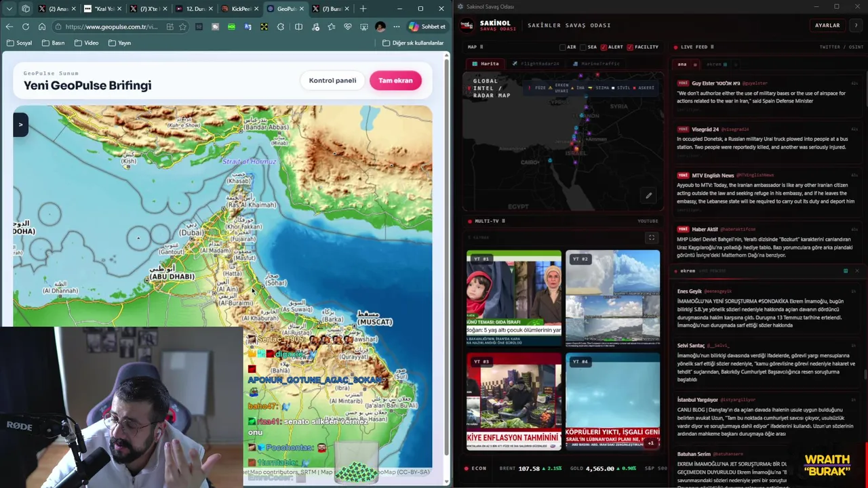This screenshot has height=488, width=868.
Task: Click the Kontrol paneli button
Action: coord(332,81)
